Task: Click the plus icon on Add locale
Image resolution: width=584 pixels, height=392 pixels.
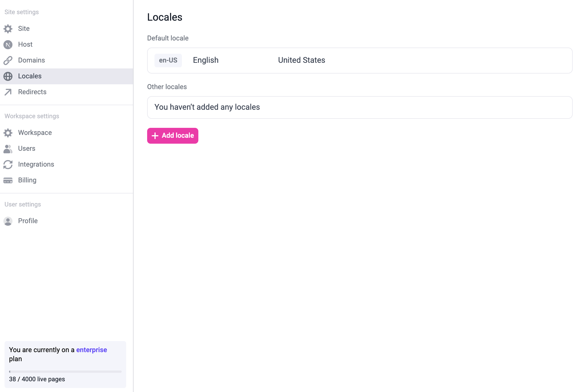Action: pos(155,136)
